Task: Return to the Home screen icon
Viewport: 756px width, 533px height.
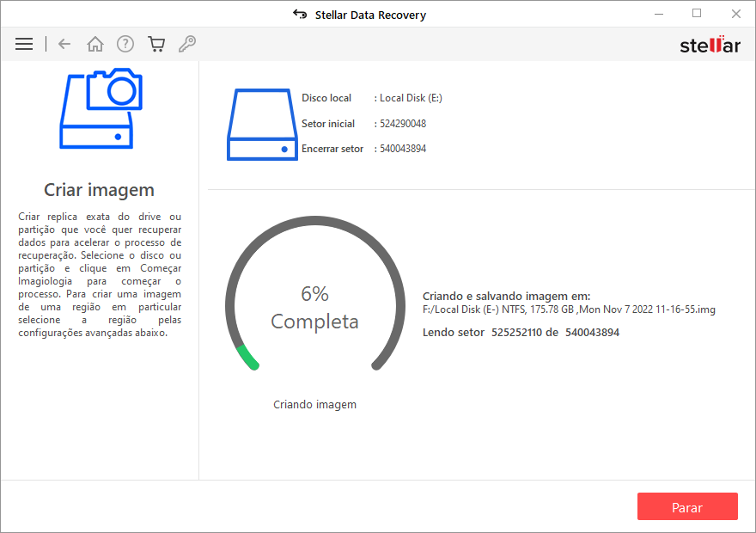Action: point(95,44)
